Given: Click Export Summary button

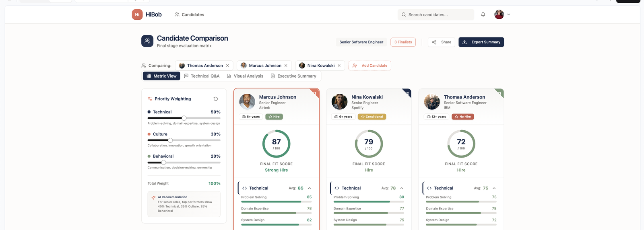Looking at the screenshot, I should point(481,42).
